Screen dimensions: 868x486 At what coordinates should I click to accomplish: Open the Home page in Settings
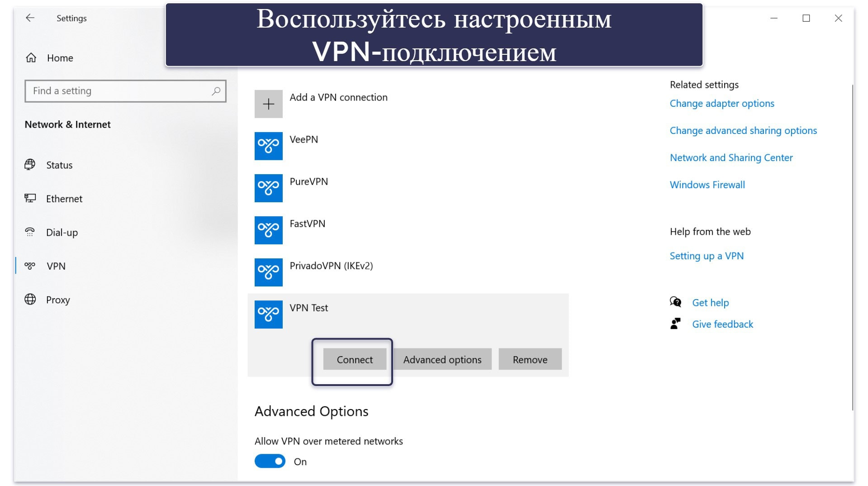pyautogui.click(x=50, y=58)
